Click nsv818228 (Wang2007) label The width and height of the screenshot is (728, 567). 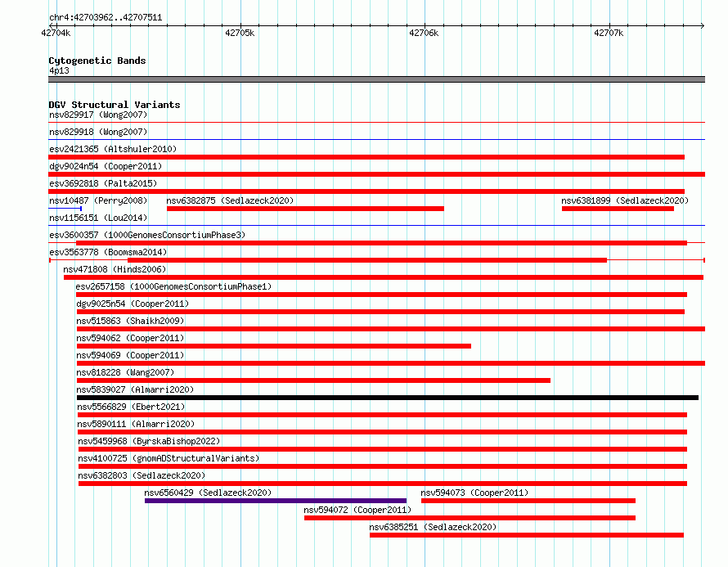tap(125, 372)
